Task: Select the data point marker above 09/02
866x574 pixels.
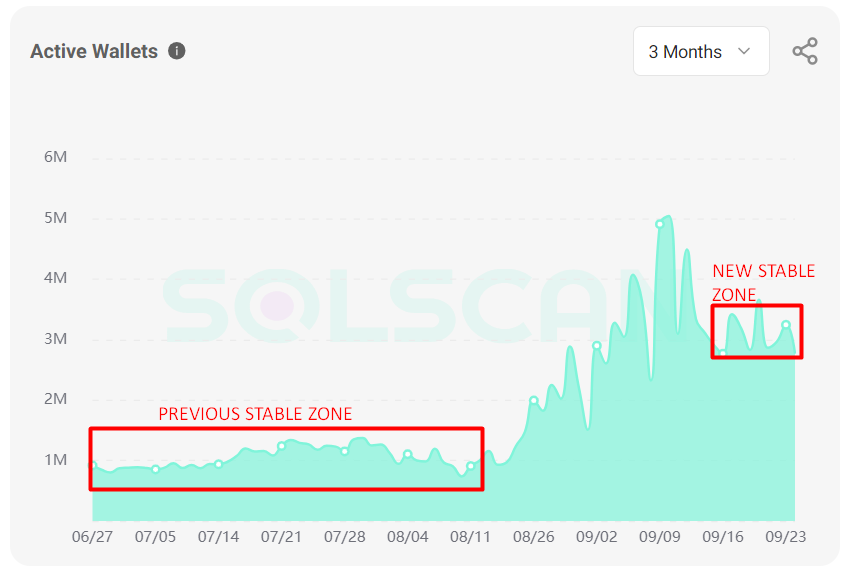Action: coord(597,346)
